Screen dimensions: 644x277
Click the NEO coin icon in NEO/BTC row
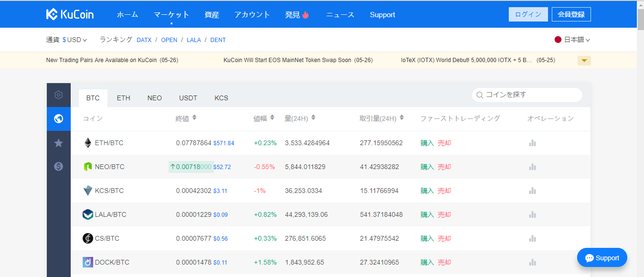tap(88, 167)
